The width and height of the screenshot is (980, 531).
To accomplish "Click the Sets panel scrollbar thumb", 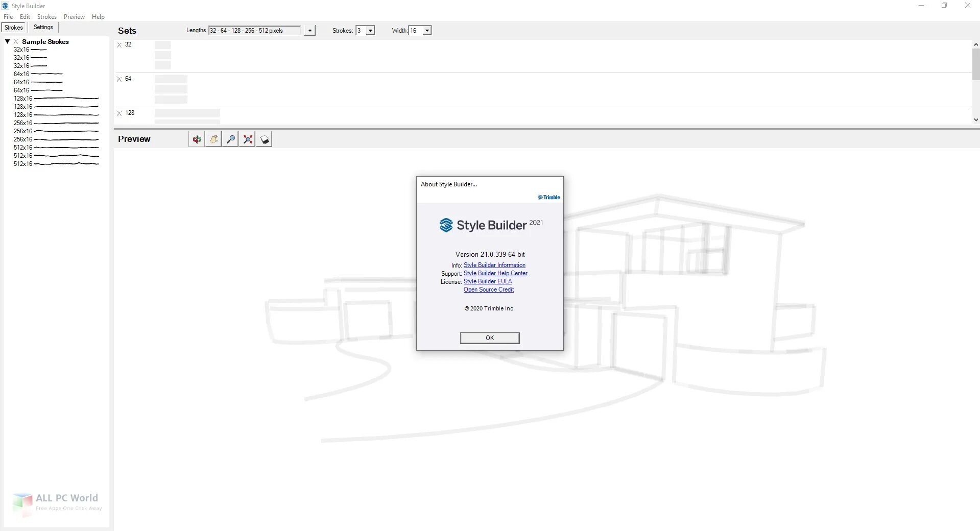I will point(976,64).
